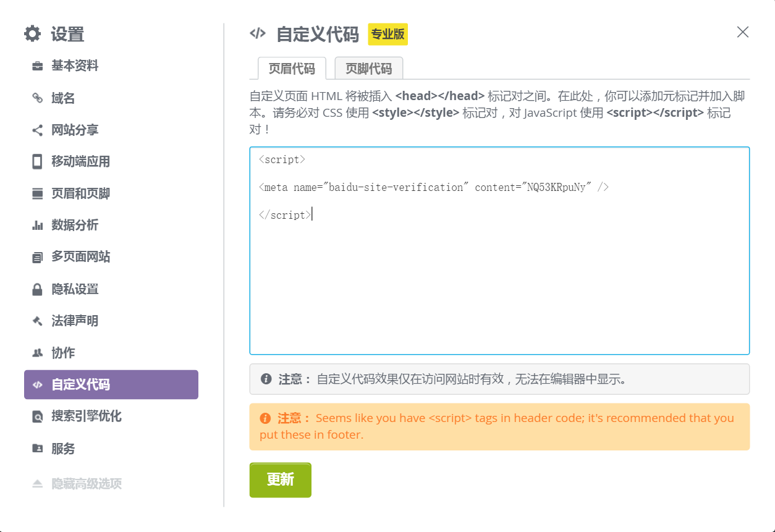
Task: Close the settings dialog with the X
Action: (x=743, y=32)
